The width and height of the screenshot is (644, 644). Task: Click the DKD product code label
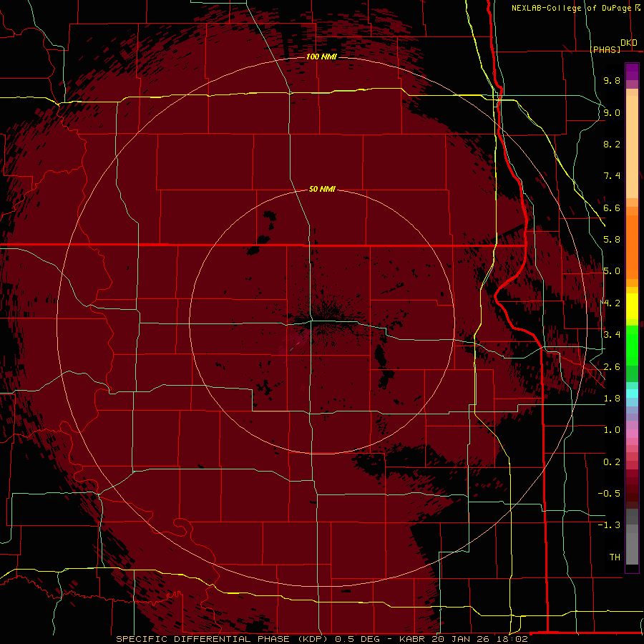tap(629, 43)
